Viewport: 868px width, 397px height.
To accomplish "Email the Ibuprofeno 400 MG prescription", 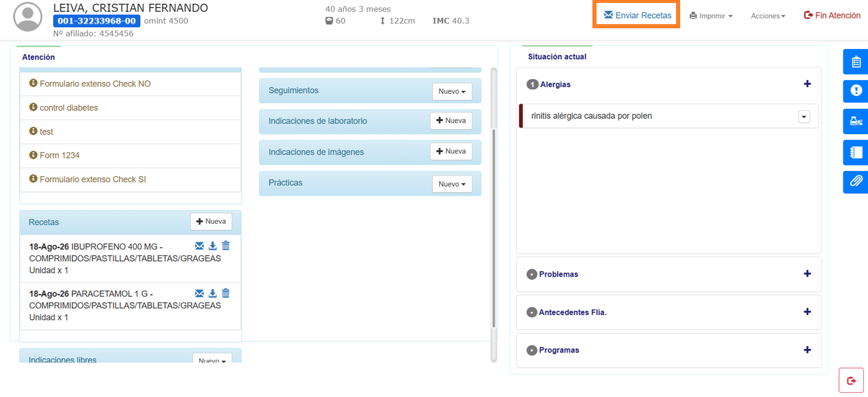I will (x=199, y=246).
